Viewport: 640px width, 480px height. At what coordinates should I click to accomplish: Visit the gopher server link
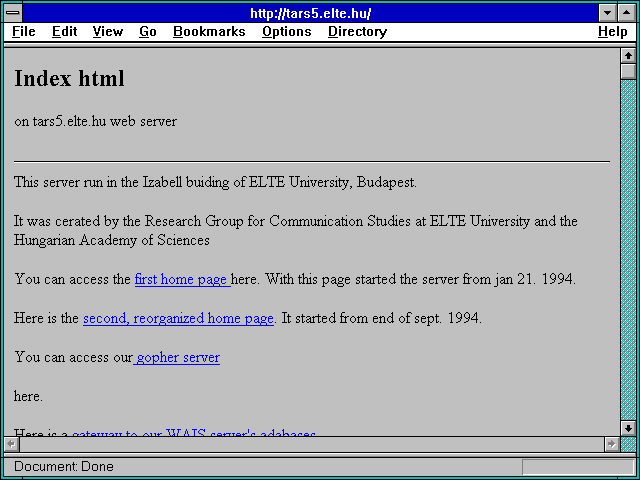tap(177, 358)
